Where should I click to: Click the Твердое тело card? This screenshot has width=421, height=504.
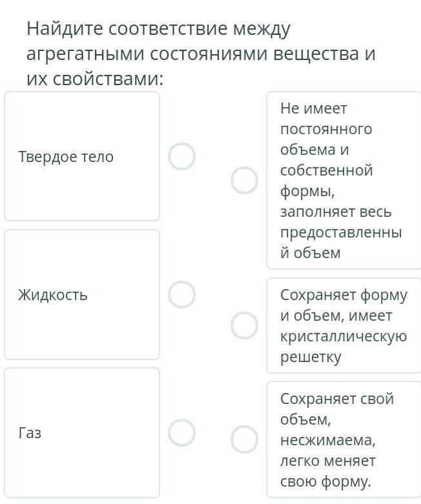82,156
